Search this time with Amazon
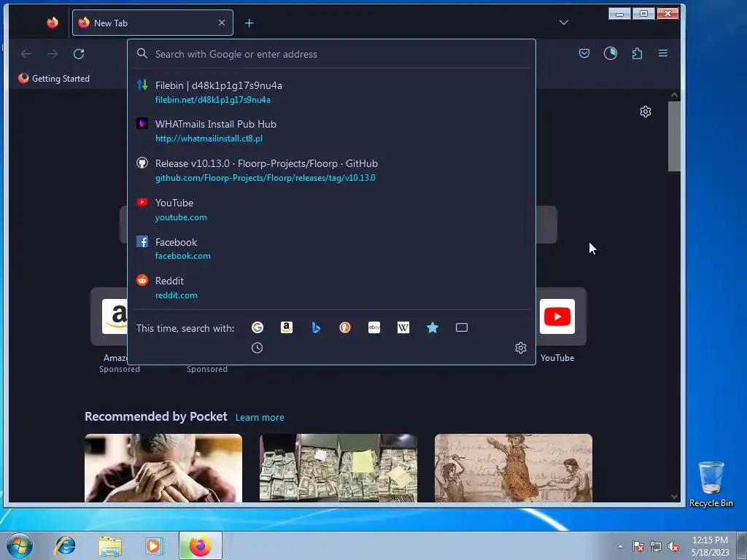Image resolution: width=747 pixels, height=560 pixels. pyautogui.click(x=286, y=327)
